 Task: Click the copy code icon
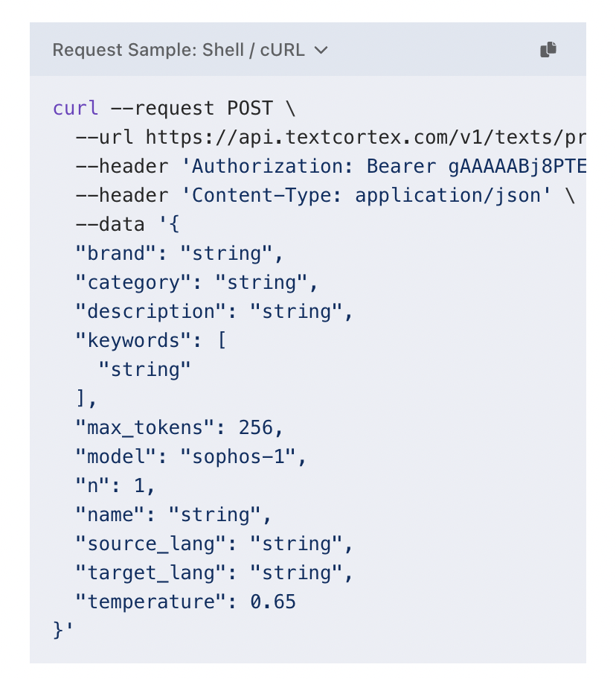[548, 50]
